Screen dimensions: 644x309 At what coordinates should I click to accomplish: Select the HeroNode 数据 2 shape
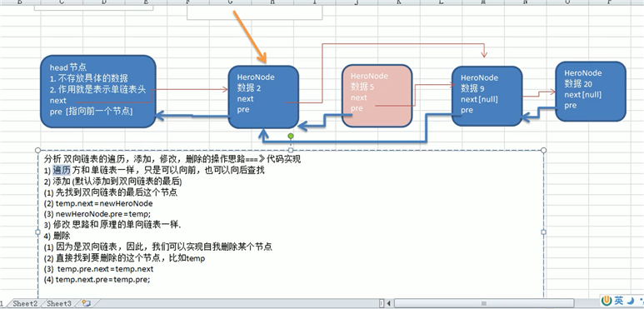tap(263, 97)
